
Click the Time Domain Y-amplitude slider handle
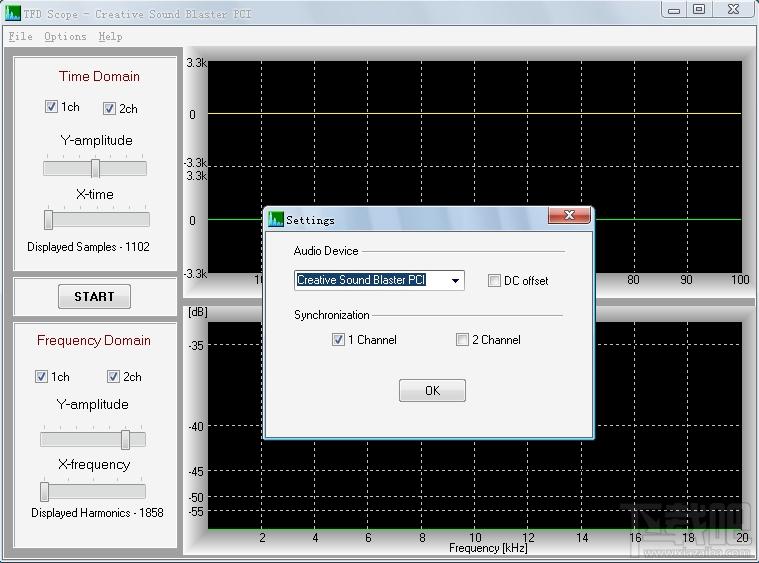coord(95,168)
